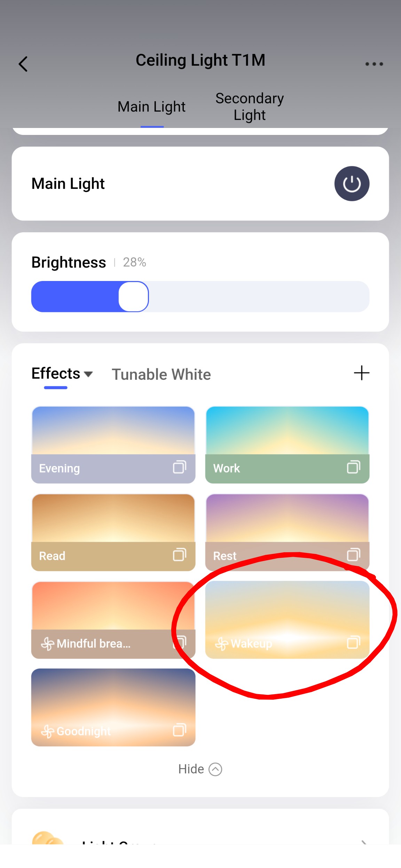Add a new effect with plus icon
Image resolution: width=401 pixels, height=868 pixels.
pyautogui.click(x=361, y=373)
